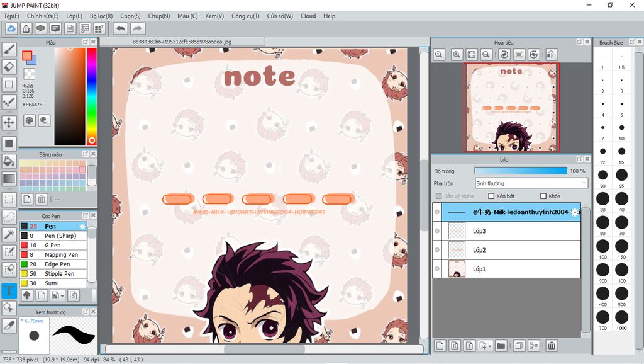This screenshot has height=364, width=644.
Task: Open the Chỉnh sửa(E) menu
Action: click(43, 16)
